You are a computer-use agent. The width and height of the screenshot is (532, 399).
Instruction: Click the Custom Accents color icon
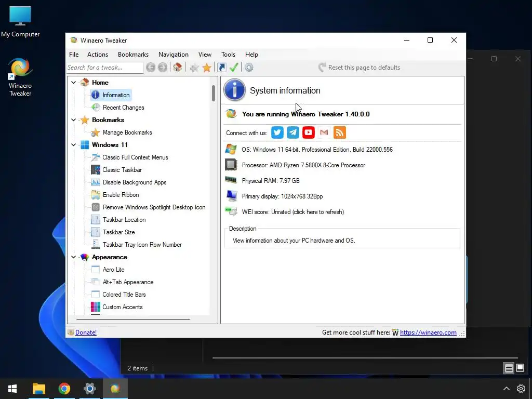pyautogui.click(x=96, y=307)
